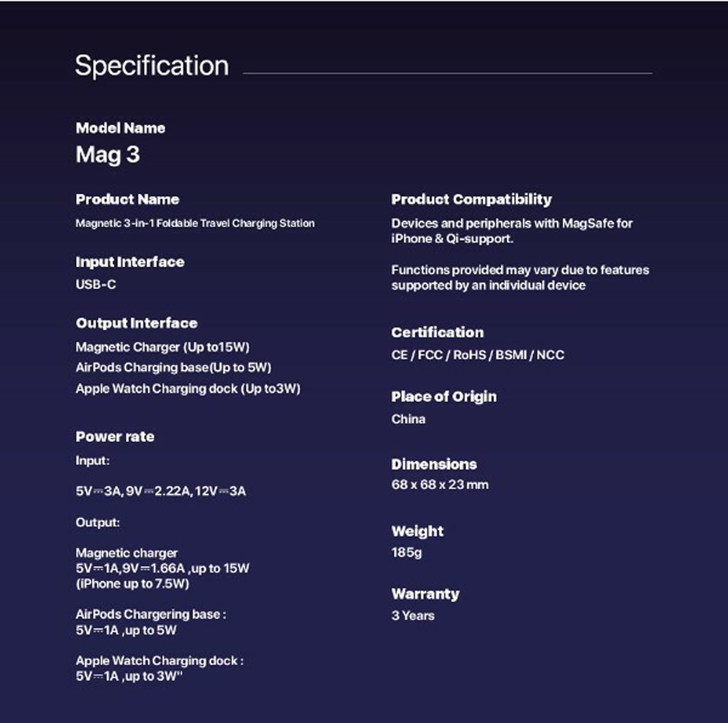Click AirPods Charging base (Up to 5W)
This screenshot has width=728, height=723.
pos(174,368)
